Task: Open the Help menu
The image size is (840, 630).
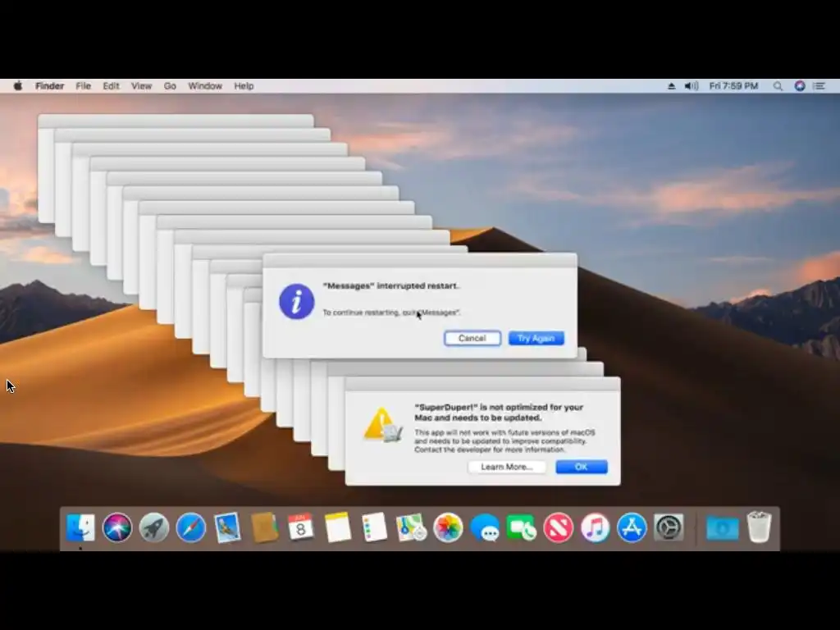Action: [x=244, y=85]
